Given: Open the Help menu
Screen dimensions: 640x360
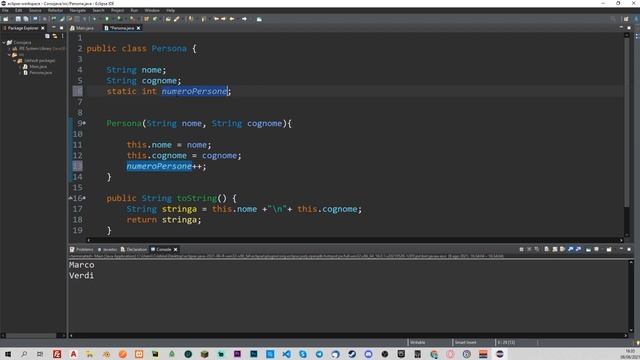Looking at the screenshot, I should [171, 10].
